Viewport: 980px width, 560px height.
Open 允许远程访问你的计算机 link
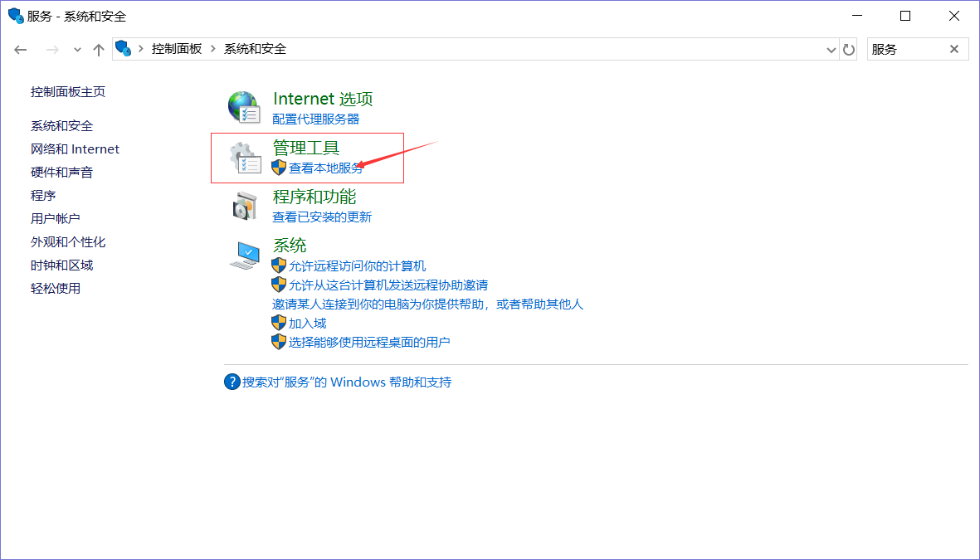pos(358,266)
